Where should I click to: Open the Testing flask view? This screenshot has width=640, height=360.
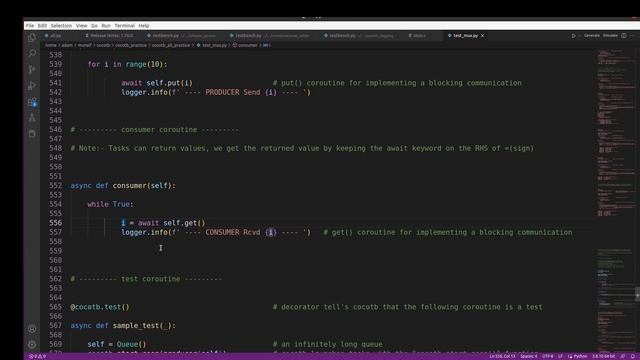coord(32,118)
